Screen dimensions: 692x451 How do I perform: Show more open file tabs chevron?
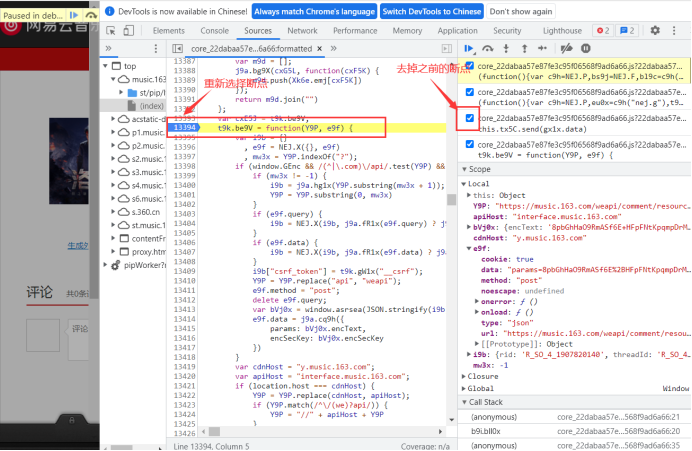(x=334, y=49)
